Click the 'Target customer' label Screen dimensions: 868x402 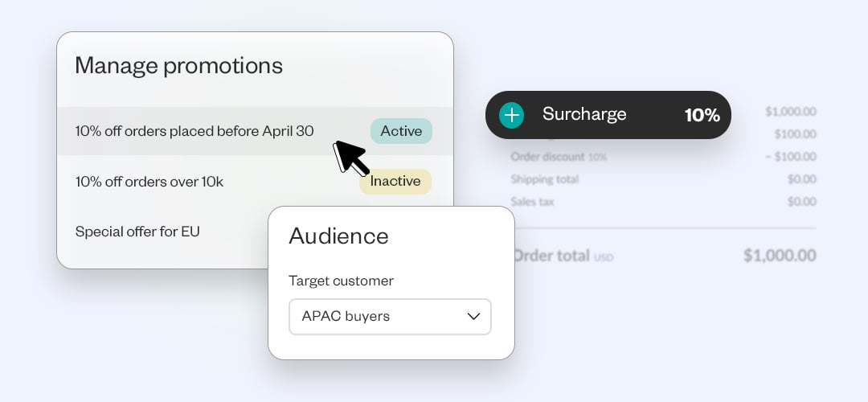(341, 281)
